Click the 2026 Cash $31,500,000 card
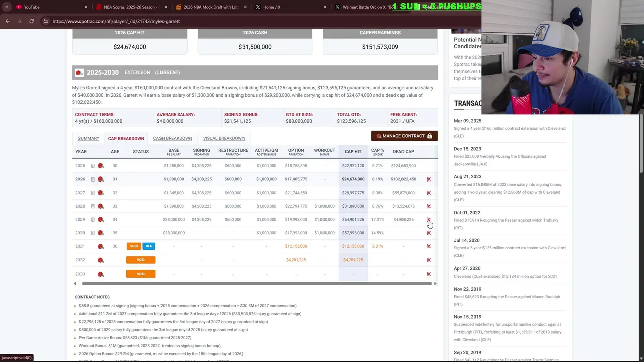The height and width of the screenshot is (362, 644). [255, 42]
